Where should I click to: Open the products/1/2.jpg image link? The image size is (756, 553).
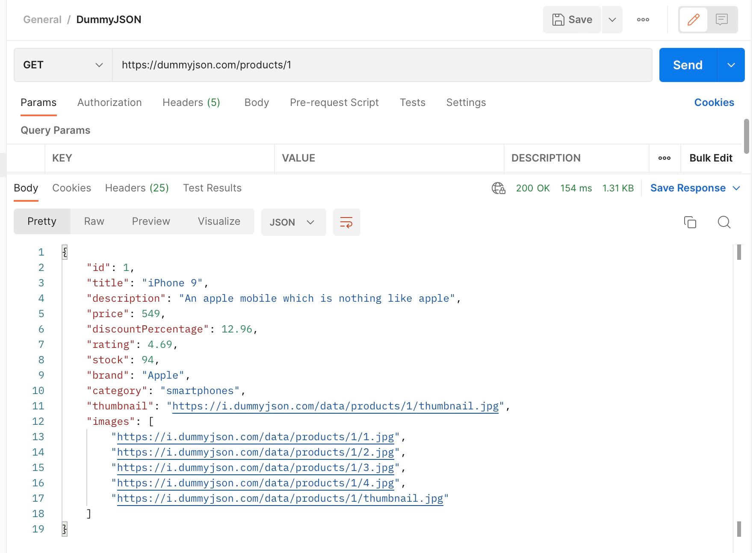click(x=255, y=452)
